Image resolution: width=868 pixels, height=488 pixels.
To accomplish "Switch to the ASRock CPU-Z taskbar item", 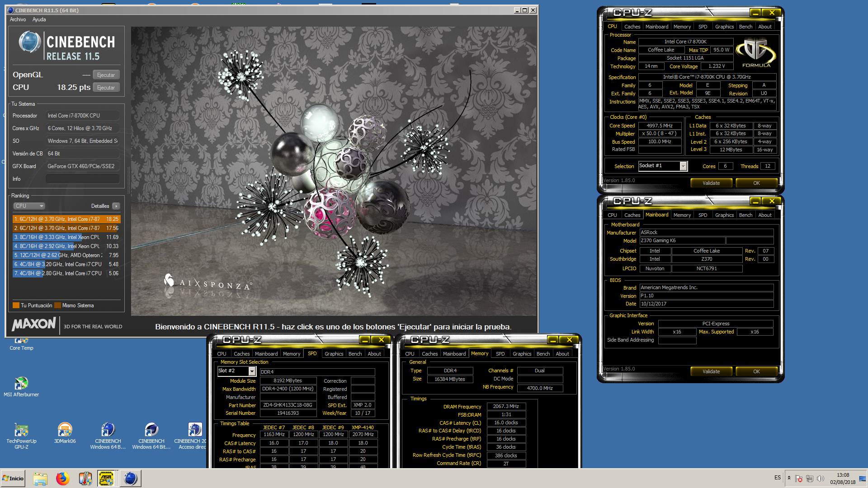I will (x=106, y=479).
